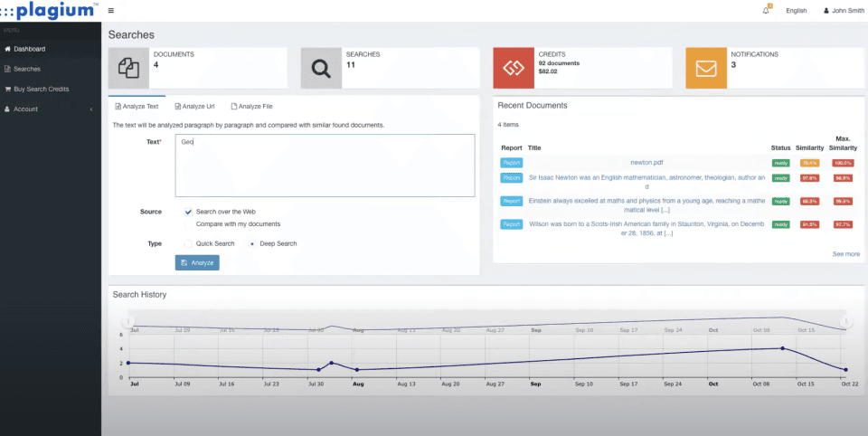Enable Compare with my documents checkbox

pos(189,223)
